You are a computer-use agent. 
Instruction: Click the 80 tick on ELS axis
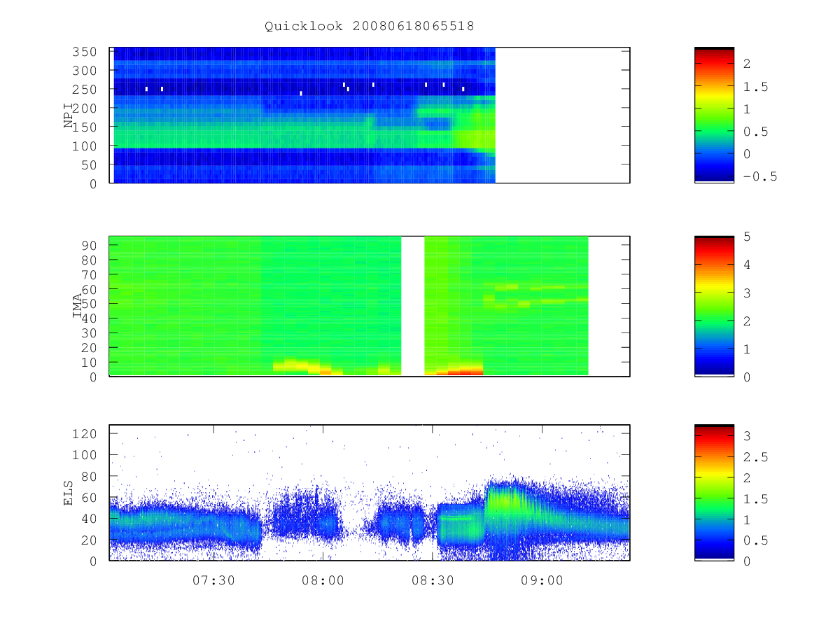(89, 476)
